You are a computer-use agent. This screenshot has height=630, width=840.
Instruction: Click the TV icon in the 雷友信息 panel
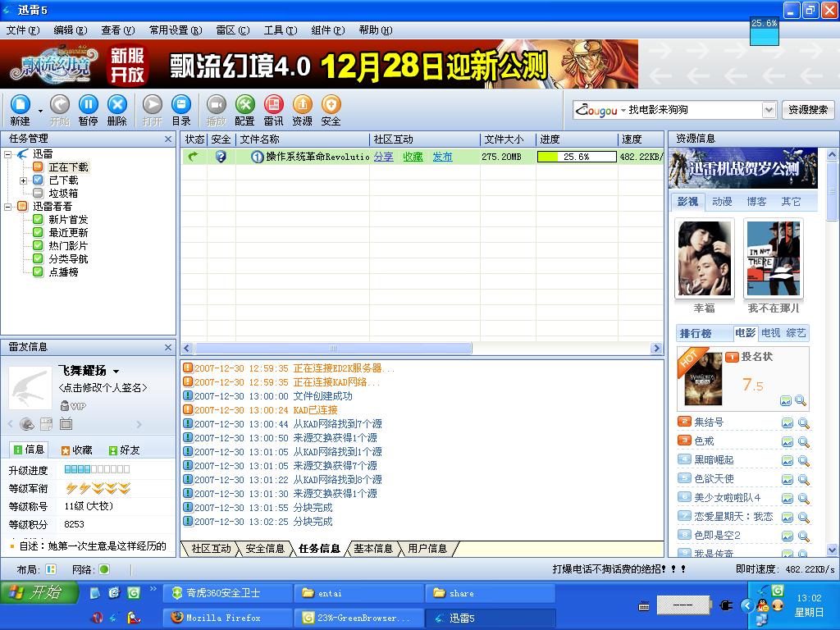[x=66, y=424]
